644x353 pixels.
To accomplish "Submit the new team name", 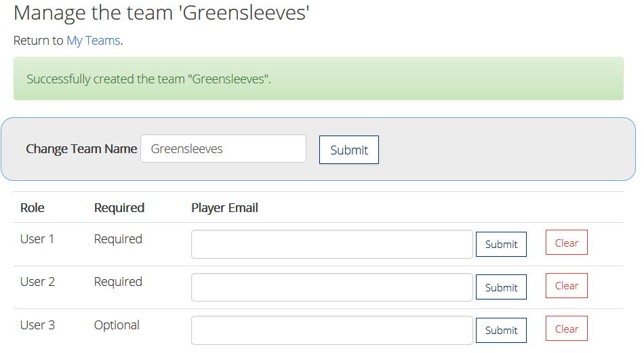I will pyautogui.click(x=348, y=150).
